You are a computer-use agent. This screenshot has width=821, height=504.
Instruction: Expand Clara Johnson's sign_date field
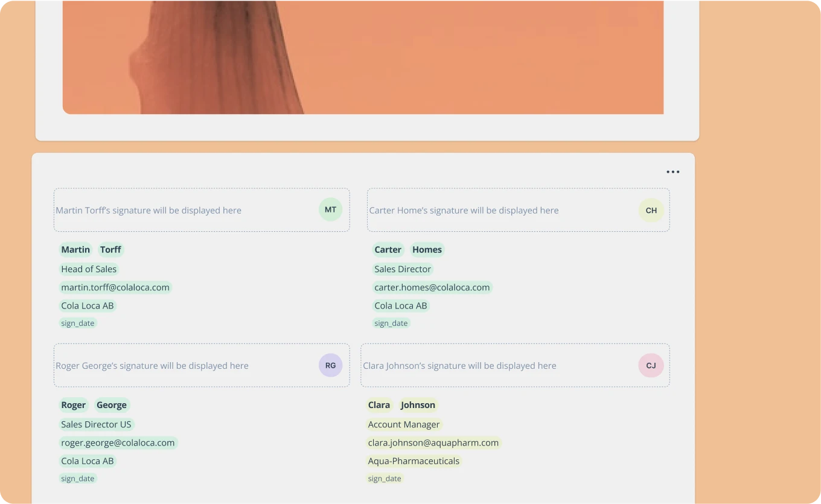pos(384,478)
